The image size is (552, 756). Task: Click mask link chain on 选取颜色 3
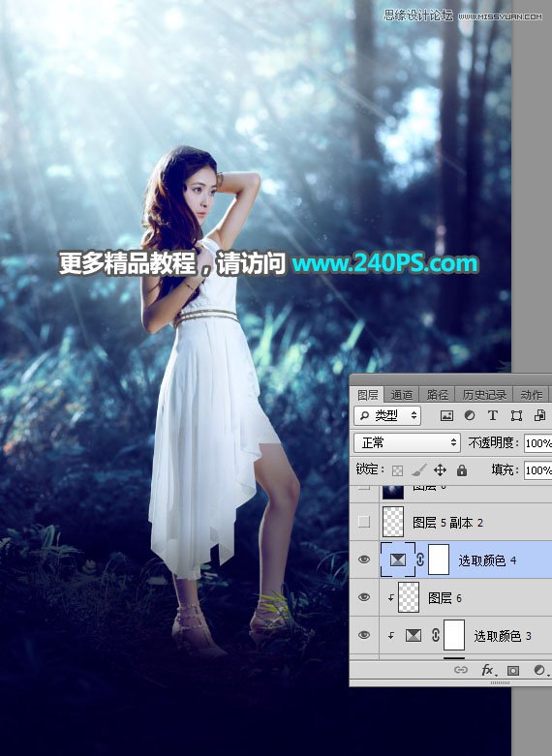436,635
